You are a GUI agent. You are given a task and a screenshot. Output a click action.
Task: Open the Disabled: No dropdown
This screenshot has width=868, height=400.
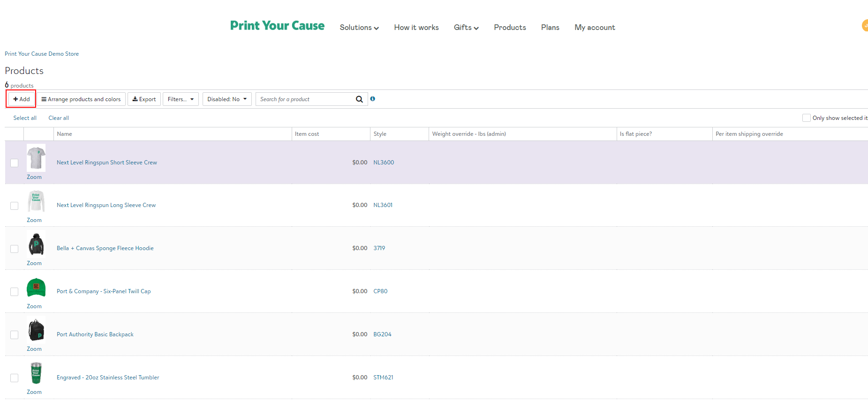point(227,99)
